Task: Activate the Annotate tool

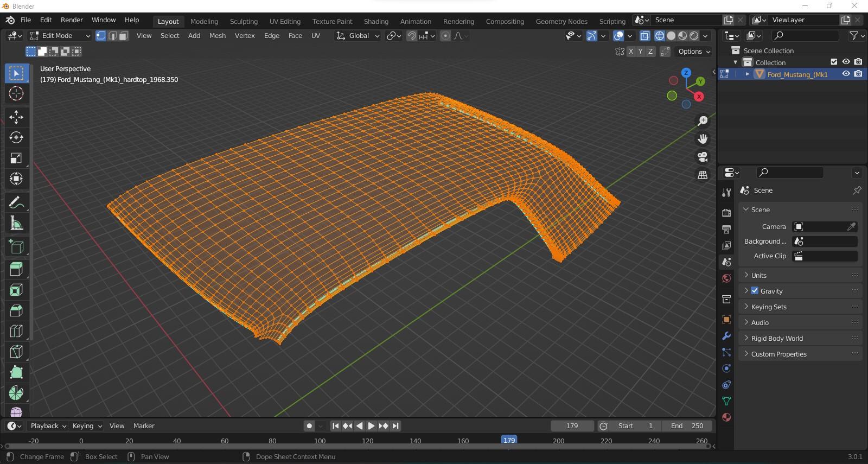Action: pos(16,202)
